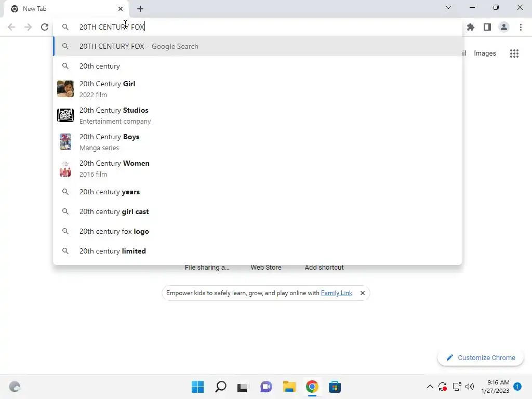Select '20th century years' suggestion
Viewport: 532px width, 399px height.
point(258,192)
